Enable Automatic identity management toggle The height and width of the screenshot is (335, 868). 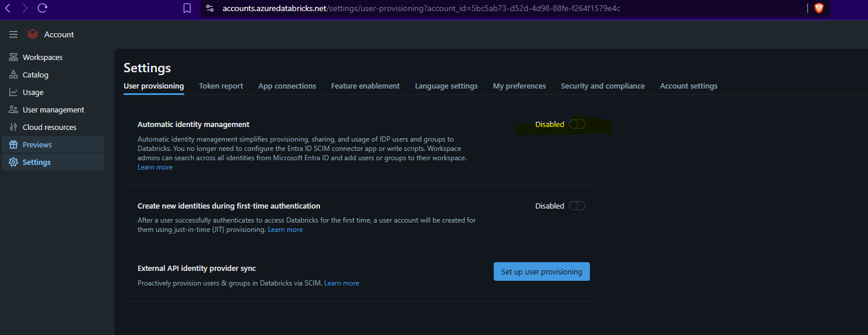click(x=577, y=124)
